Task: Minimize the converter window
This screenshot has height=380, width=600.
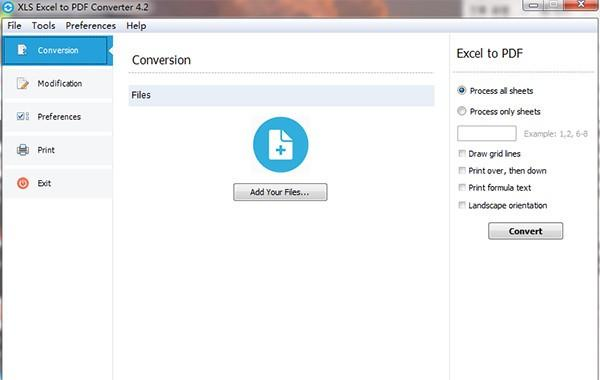Action: [533, 5]
